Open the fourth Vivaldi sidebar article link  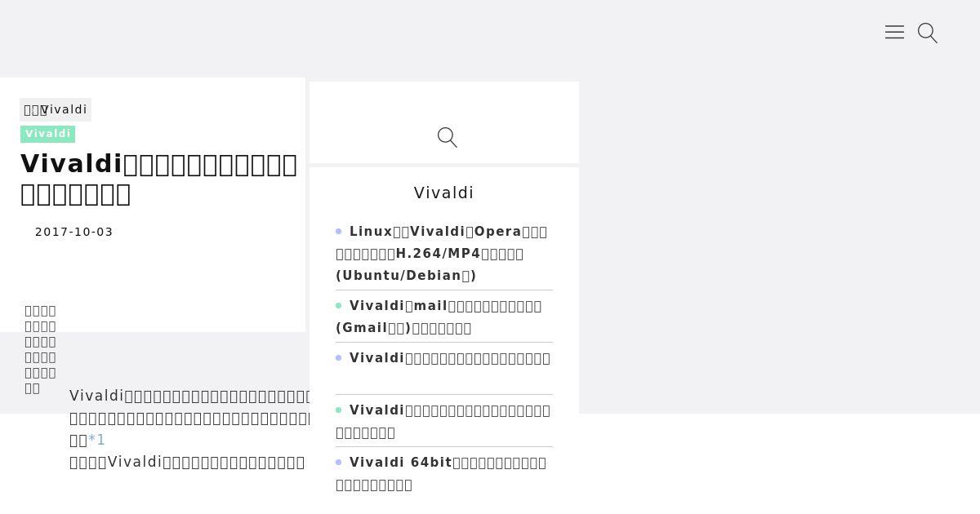coord(443,421)
